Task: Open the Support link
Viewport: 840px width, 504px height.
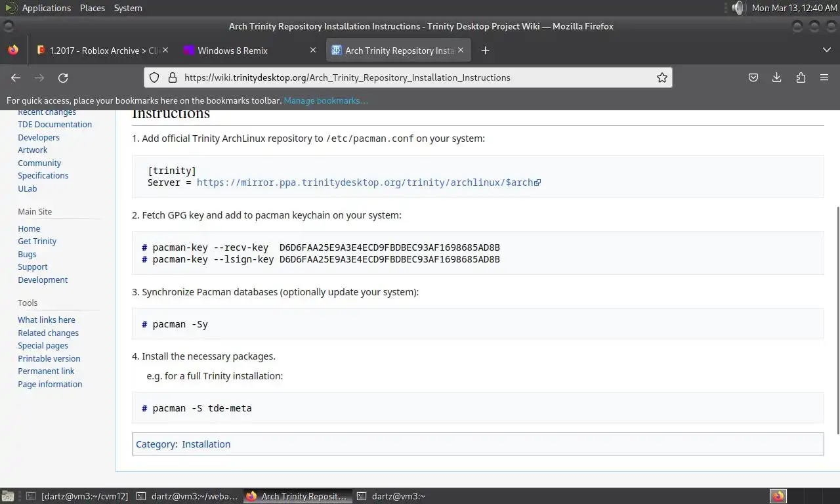Action: tap(33, 267)
